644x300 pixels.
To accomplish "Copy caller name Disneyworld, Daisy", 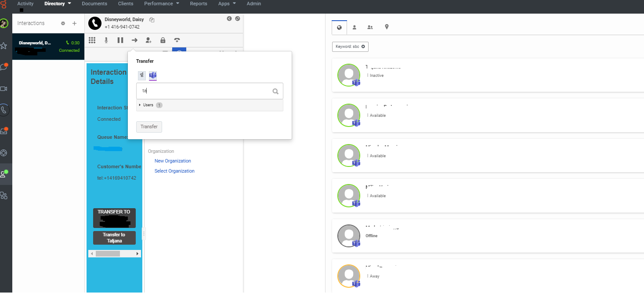I will [x=152, y=20].
